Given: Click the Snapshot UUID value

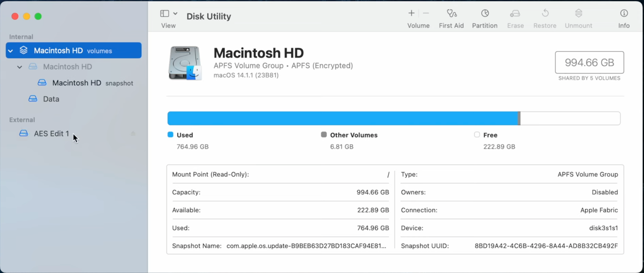Looking at the screenshot, I should pyautogui.click(x=546, y=246).
